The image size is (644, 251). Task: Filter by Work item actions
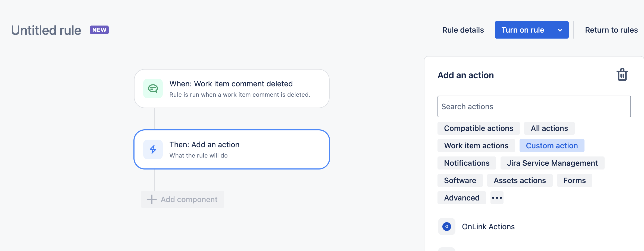(476, 146)
